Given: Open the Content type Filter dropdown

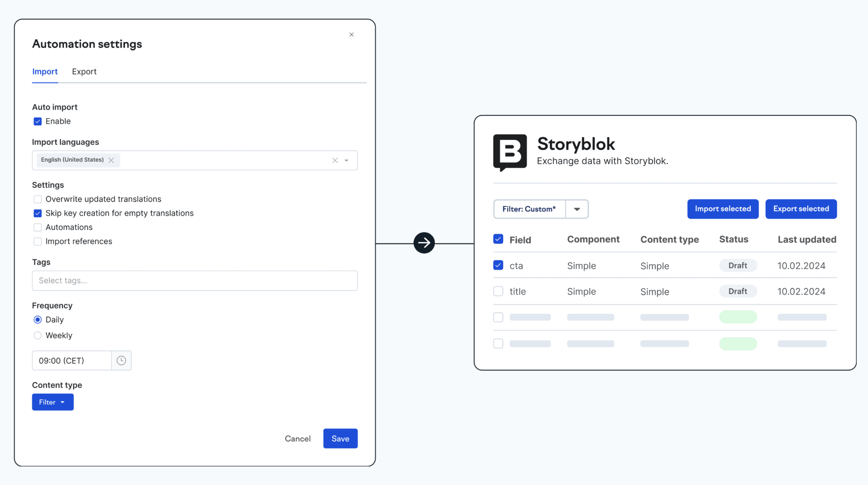Looking at the screenshot, I should coord(52,402).
